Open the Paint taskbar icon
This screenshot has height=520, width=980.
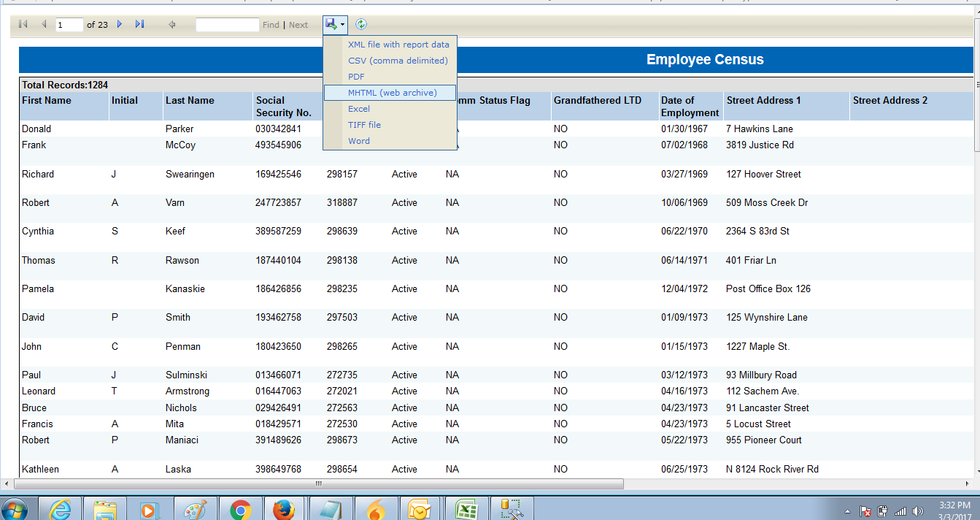(x=196, y=509)
